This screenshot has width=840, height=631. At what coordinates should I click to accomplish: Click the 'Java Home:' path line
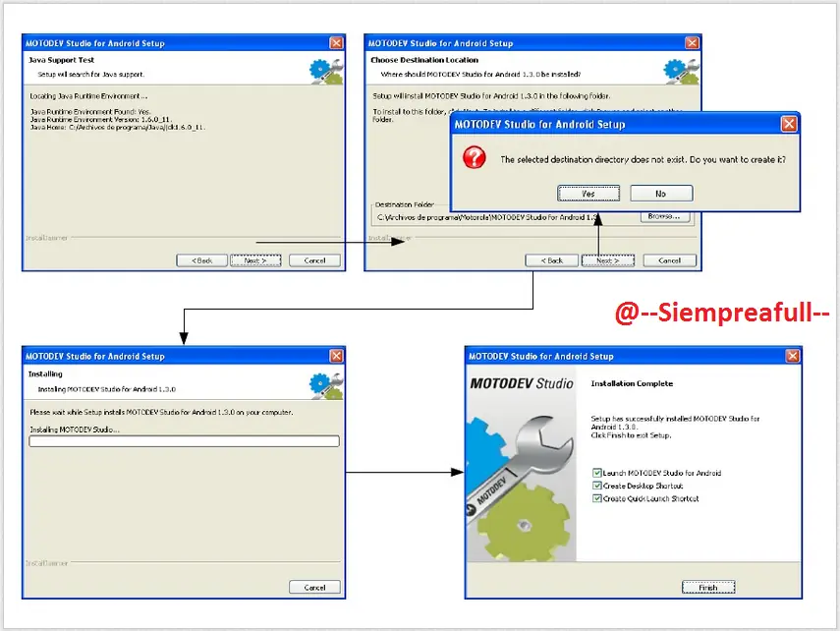coord(118,128)
